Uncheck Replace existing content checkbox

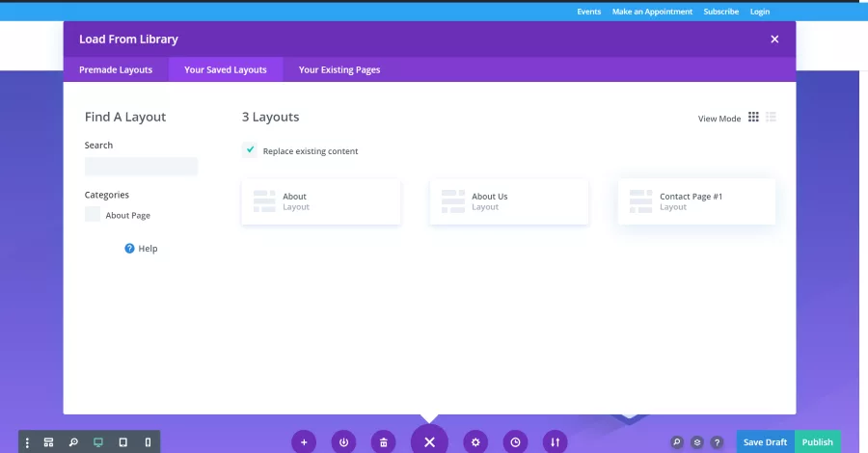[250, 150]
